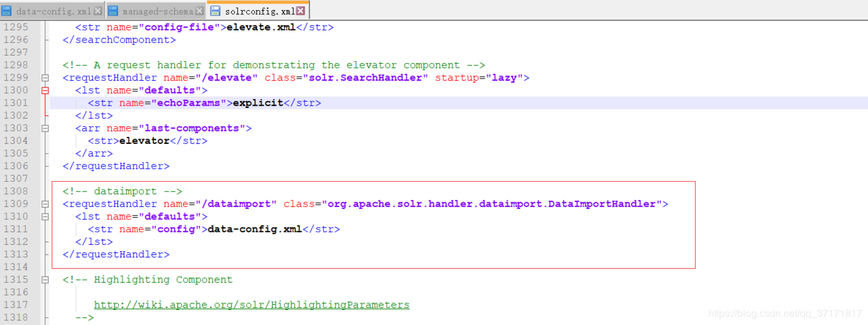Click the Highlighting Component comment text

click(147, 280)
